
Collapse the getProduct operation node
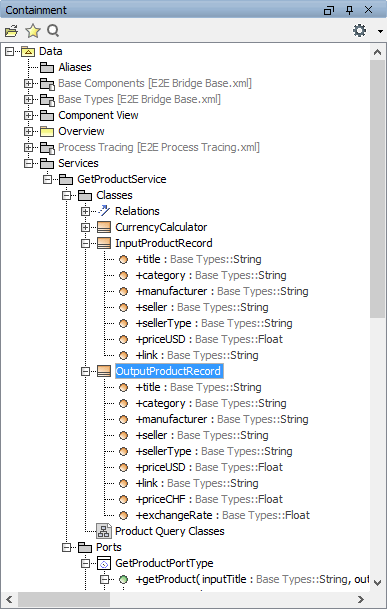point(105,579)
